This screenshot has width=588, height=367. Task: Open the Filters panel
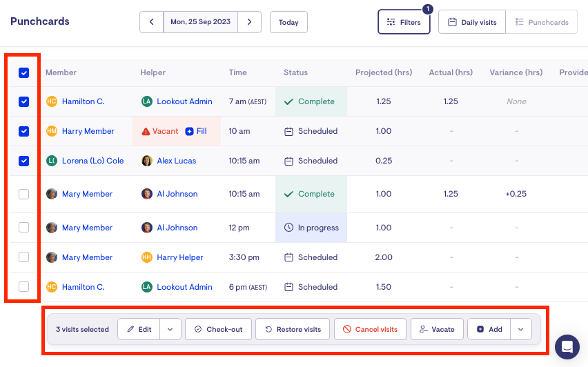pyautogui.click(x=404, y=22)
